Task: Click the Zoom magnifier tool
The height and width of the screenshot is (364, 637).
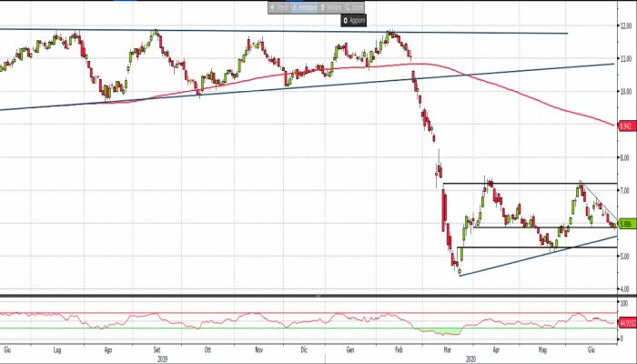Action: (353, 7)
